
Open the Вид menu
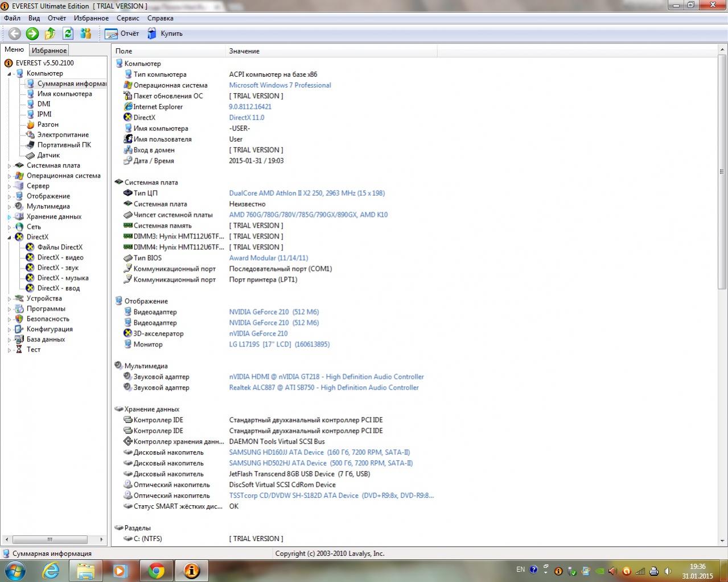click(34, 18)
